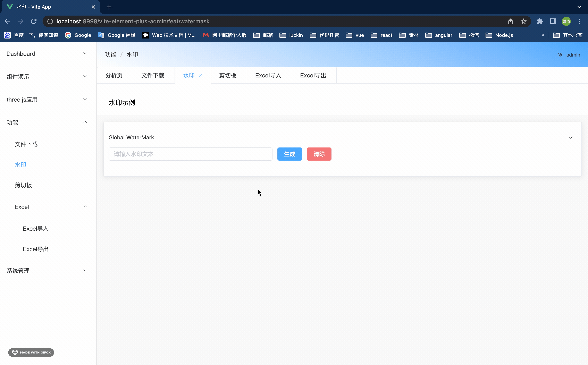
Task: Open the browser side panel icon
Action: [553, 22]
